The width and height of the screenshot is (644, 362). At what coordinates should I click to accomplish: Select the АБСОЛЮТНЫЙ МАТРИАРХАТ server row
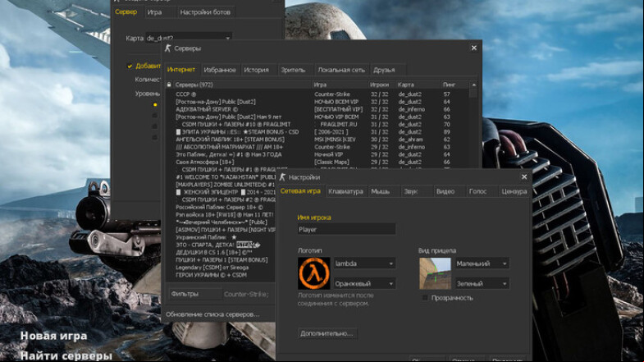[x=316, y=147]
